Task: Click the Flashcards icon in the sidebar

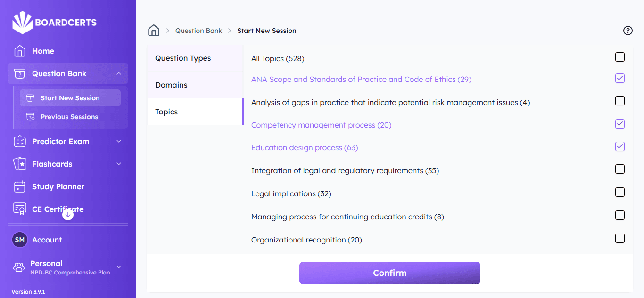Action: pos(20,164)
